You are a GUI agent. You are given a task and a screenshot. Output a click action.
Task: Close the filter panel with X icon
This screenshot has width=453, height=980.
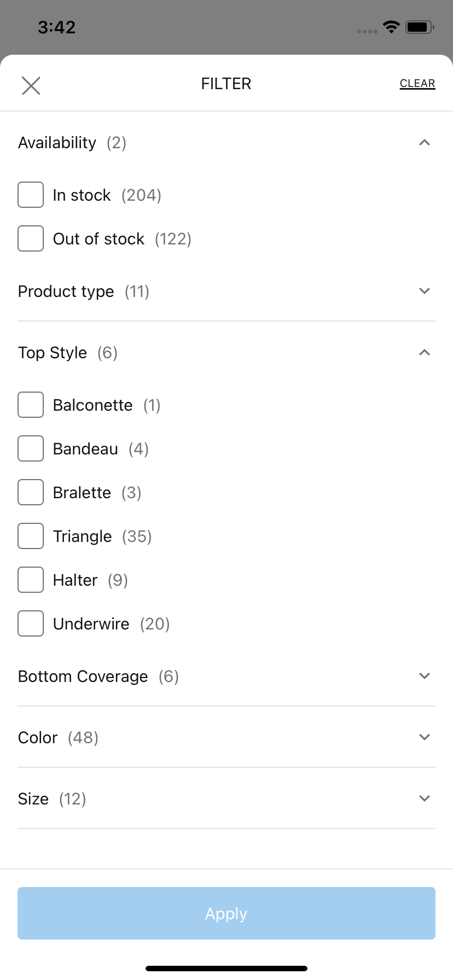(x=31, y=85)
